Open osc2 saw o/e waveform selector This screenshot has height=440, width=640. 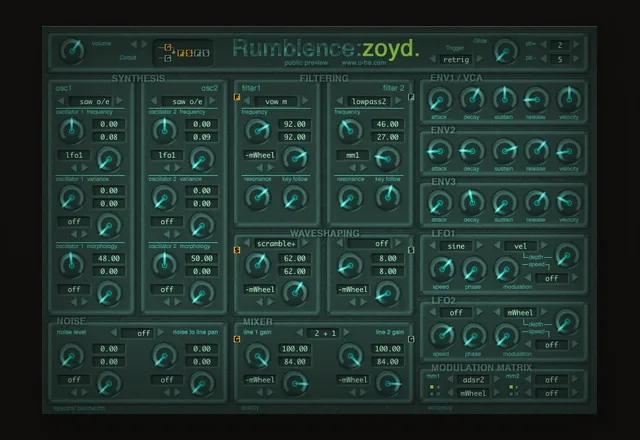click(x=183, y=101)
